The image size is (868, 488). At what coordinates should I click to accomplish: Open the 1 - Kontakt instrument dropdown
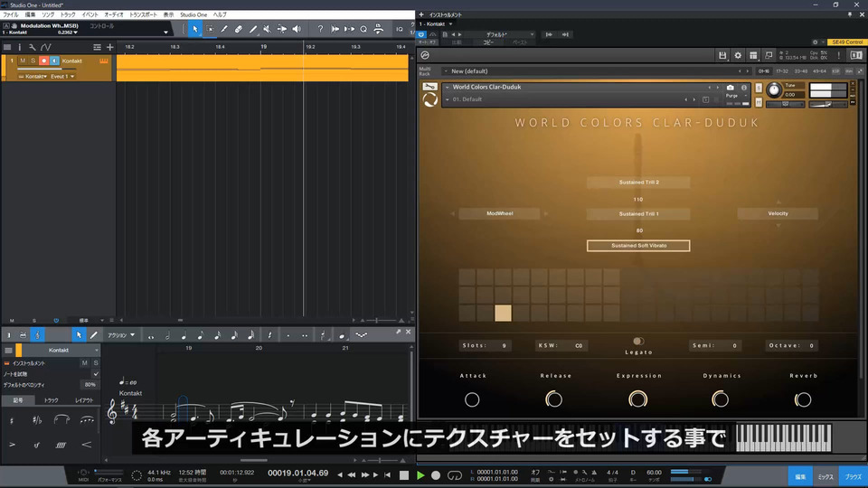436,24
